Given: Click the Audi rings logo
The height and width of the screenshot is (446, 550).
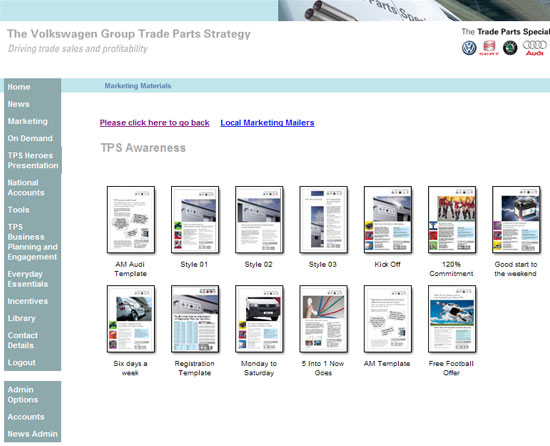Looking at the screenshot, I should pyautogui.click(x=535, y=48).
